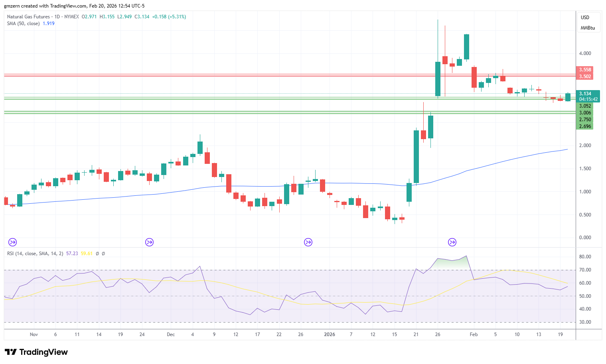Click the 50.00 RSI axis tick

pyautogui.click(x=585, y=296)
